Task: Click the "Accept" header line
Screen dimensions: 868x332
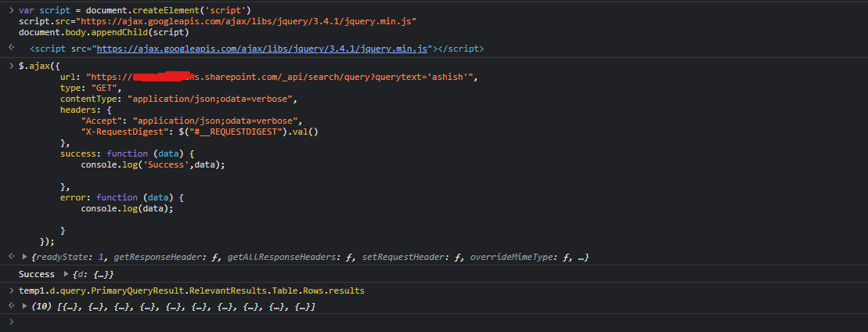Action: point(192,121)
